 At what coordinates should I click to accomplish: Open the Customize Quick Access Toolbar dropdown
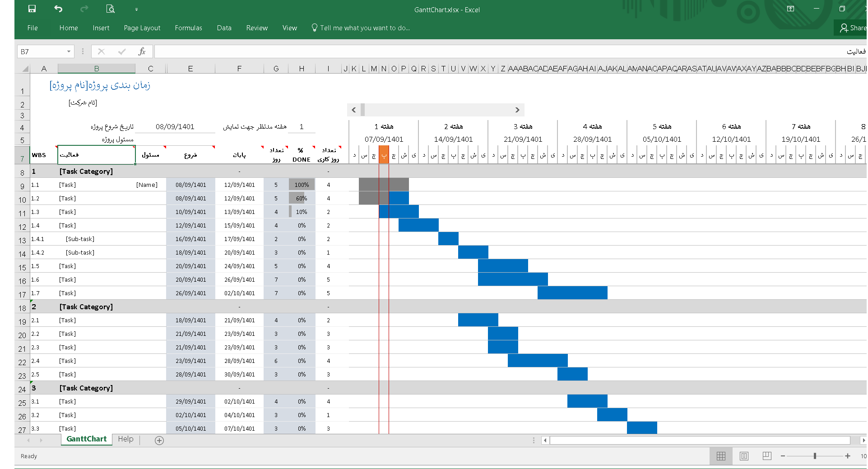coord(136,9)
